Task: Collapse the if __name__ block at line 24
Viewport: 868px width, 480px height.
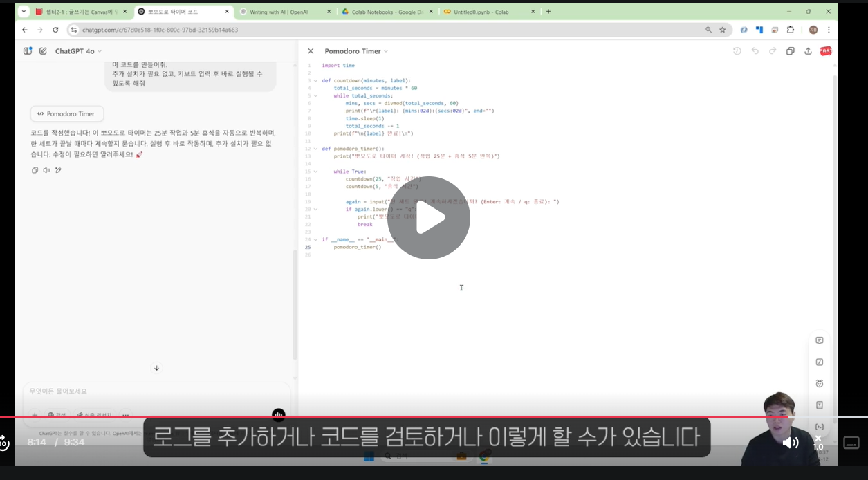Action: pyautogui.click(x=316, y=239)
